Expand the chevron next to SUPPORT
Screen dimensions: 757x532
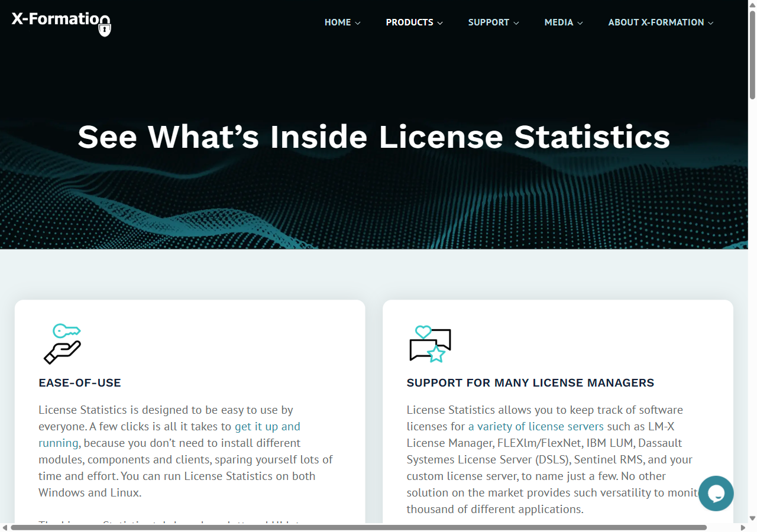pyautogui.click(x=516, y=23)
